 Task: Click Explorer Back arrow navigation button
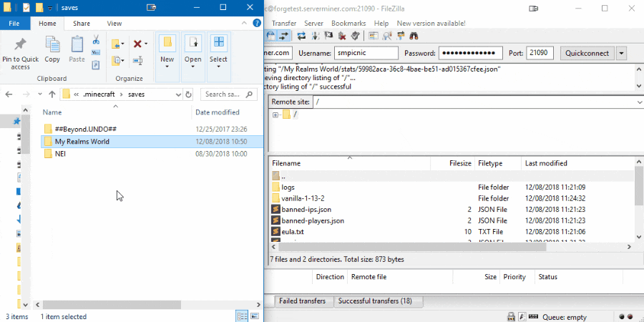click(9, 94)
